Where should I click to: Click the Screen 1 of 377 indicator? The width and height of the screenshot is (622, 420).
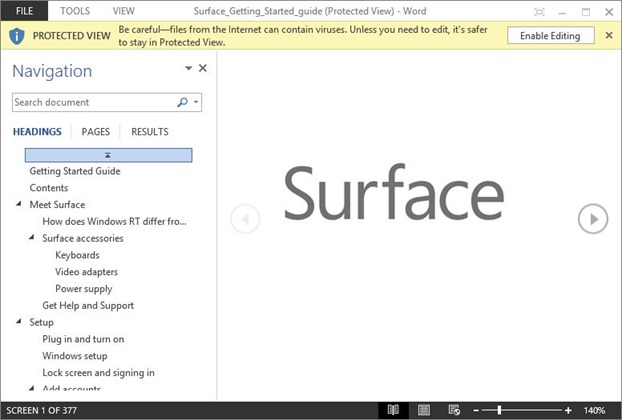tap(41, 410)
